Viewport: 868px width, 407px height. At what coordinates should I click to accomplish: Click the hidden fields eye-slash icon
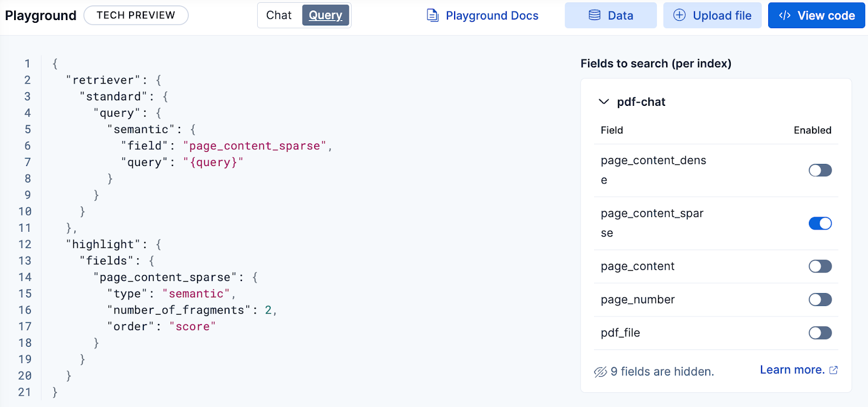coord(600,372)
